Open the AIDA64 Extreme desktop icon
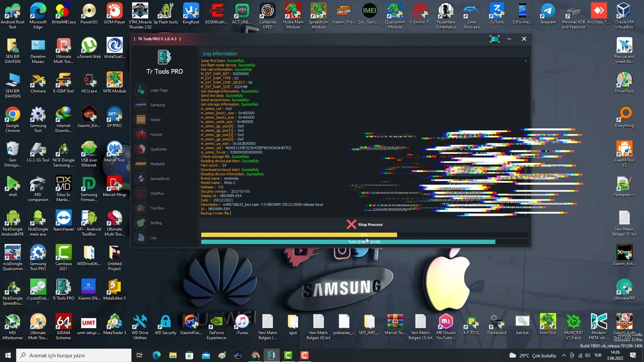This screenshot has width=644, height=362. 63,327
